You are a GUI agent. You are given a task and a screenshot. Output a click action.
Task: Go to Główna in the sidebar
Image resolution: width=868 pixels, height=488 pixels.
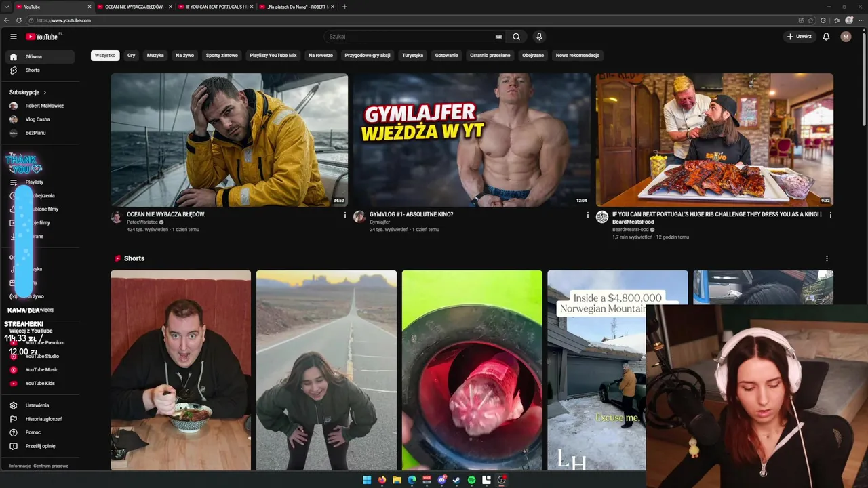(x=40, y=57)
